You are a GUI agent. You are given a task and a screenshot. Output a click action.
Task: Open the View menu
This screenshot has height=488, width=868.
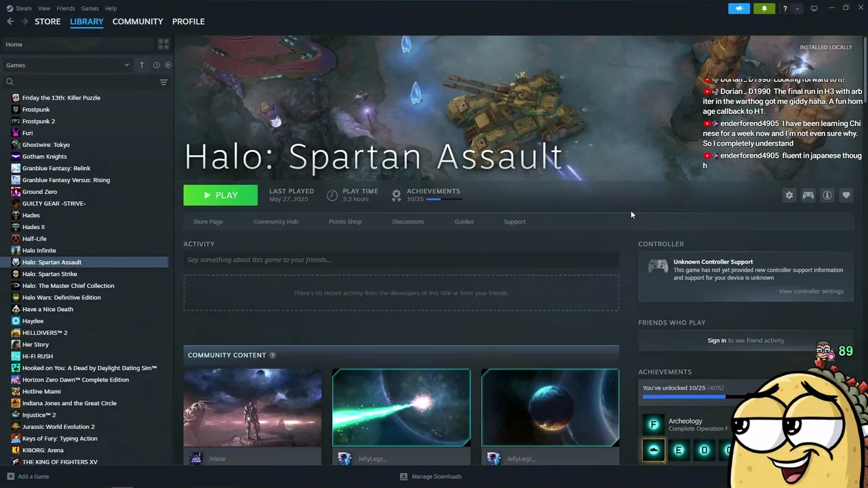click(x=44, y=8)
